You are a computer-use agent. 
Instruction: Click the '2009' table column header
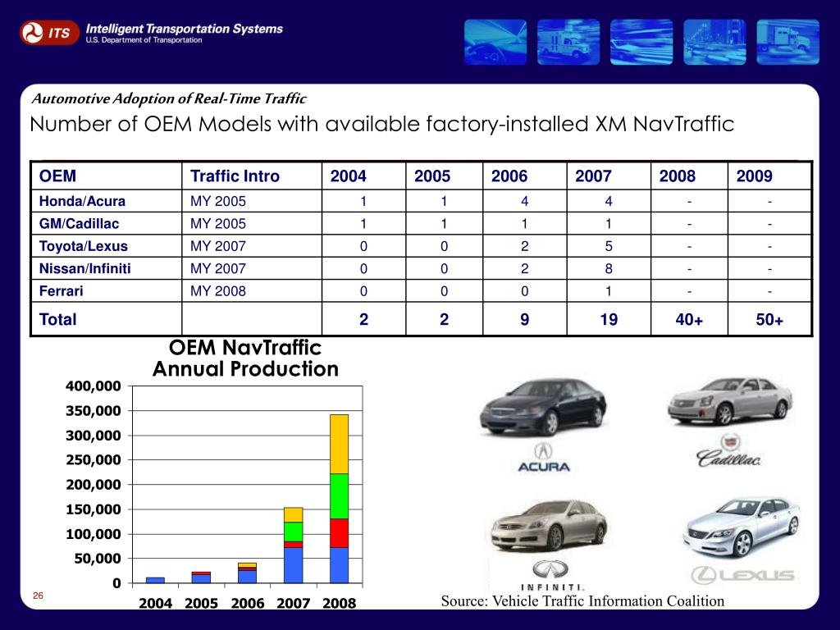pos(755,176)
